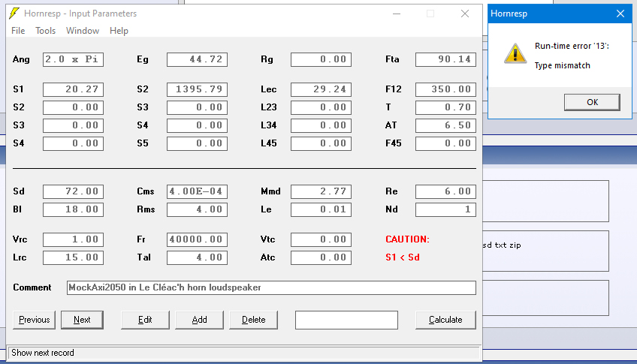637x364 pixels.
Task: Click the red CAUTION: warning text
Action: click(407, 239)
